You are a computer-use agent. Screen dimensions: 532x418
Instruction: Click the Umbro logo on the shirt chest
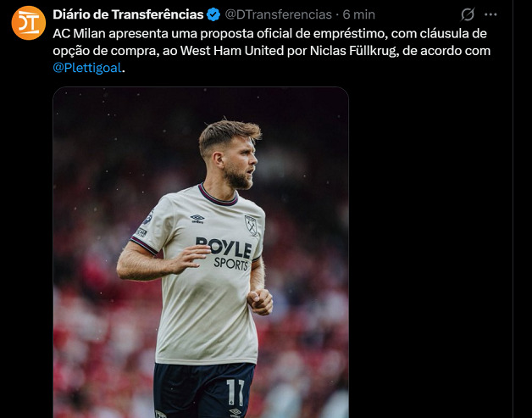click(197, 219)
